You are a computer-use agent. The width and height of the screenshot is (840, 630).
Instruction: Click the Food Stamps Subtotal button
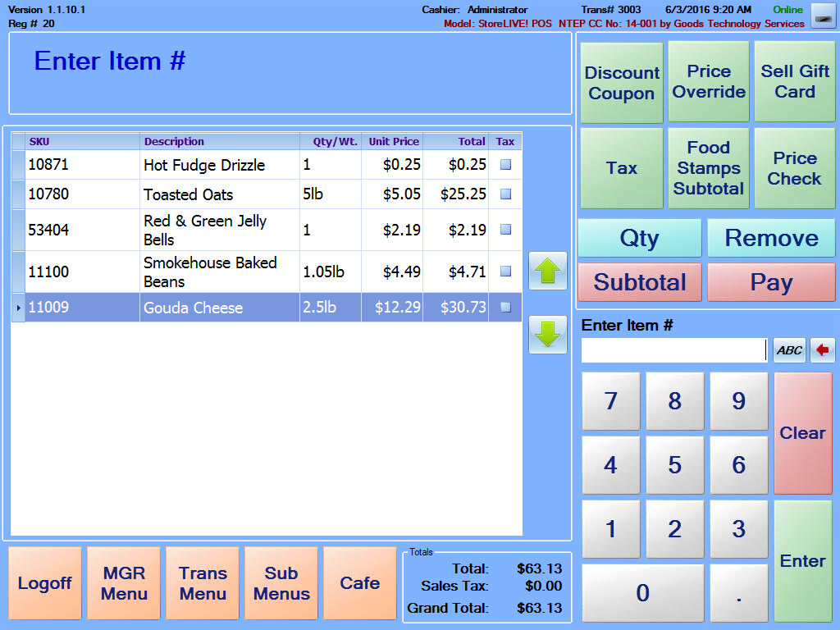pos(708,168)
